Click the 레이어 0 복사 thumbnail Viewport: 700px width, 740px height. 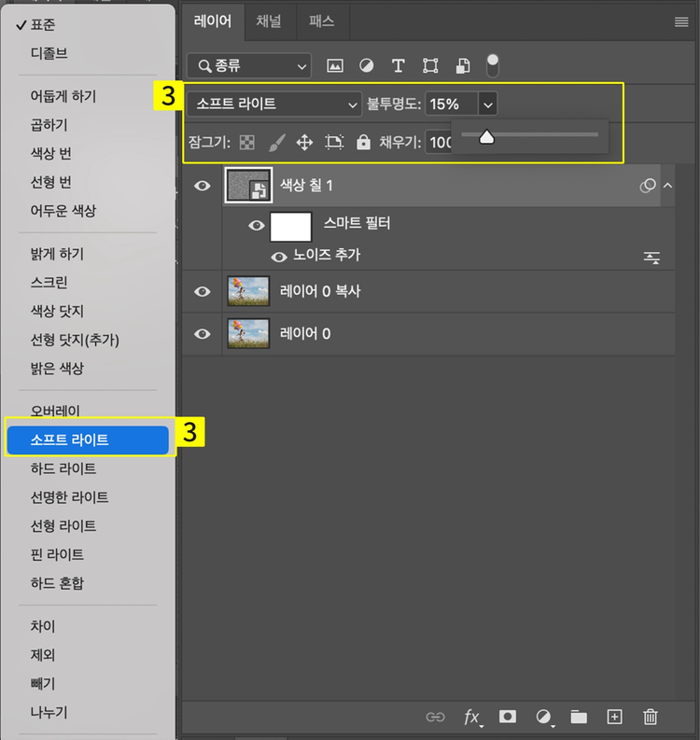point(248,292)
